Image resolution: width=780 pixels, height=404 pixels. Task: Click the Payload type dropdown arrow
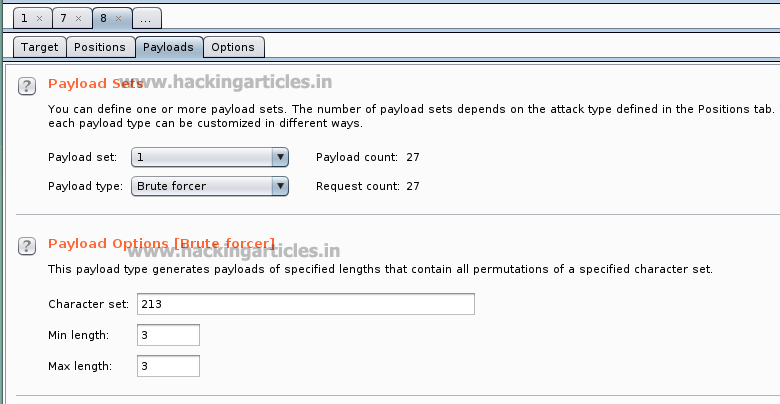(280, 186)
